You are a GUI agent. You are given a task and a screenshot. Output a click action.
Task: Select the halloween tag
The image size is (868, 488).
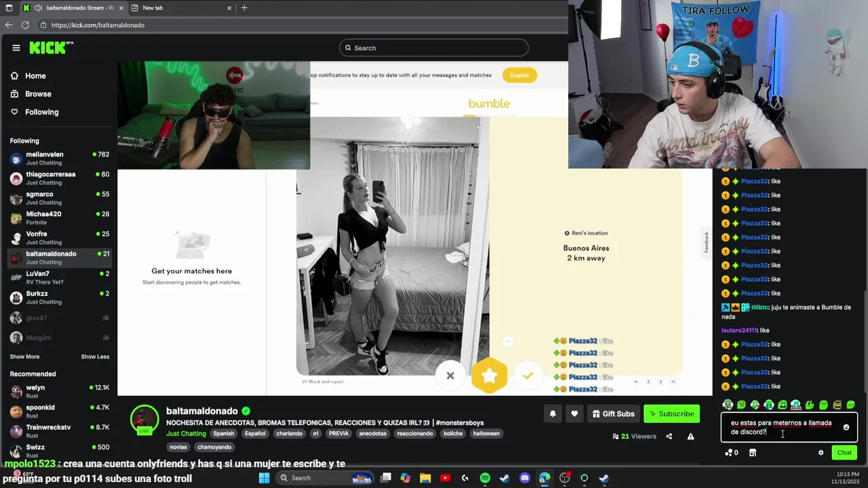point(486,434)
